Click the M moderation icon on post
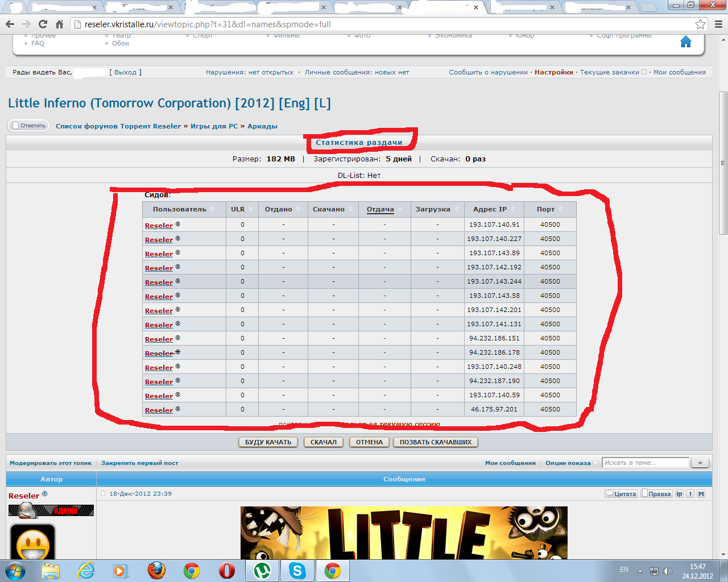 click(x=701, y=494)
